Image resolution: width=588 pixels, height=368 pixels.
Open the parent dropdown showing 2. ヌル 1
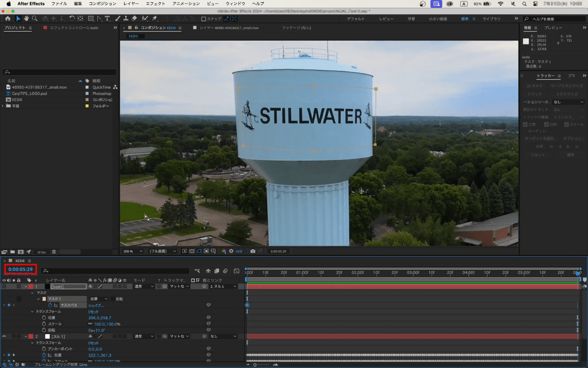223,286
